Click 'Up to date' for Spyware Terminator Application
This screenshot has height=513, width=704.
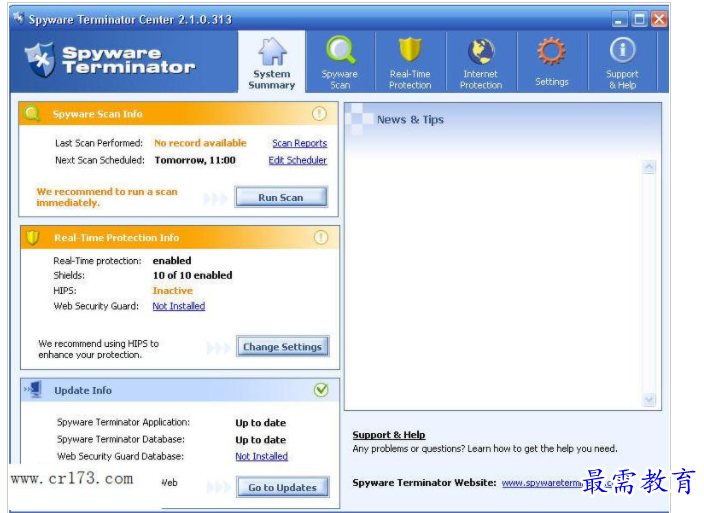(x=260, y=423)
